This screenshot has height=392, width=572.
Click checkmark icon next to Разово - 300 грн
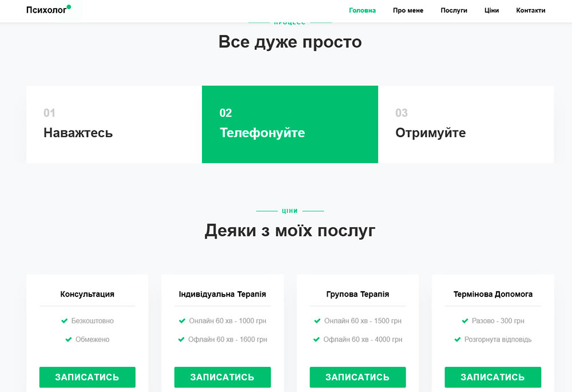click(x=466, y=321)
